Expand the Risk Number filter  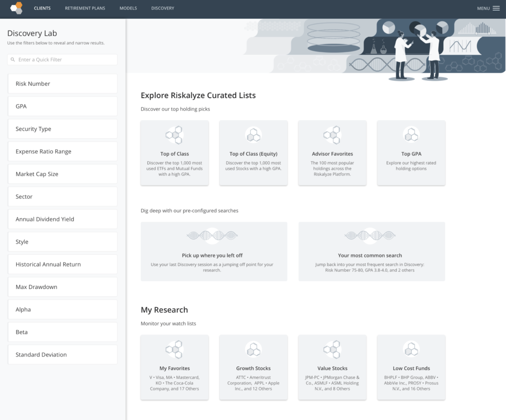point(62,84)
